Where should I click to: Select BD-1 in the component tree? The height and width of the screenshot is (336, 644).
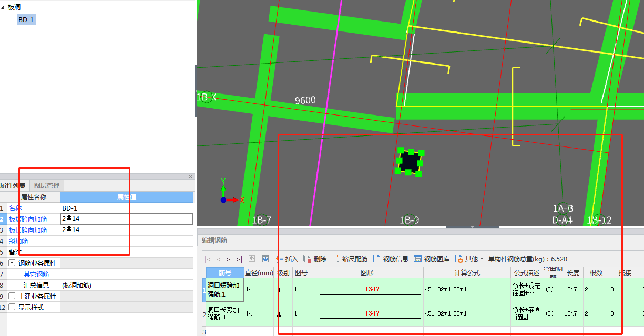26,19
